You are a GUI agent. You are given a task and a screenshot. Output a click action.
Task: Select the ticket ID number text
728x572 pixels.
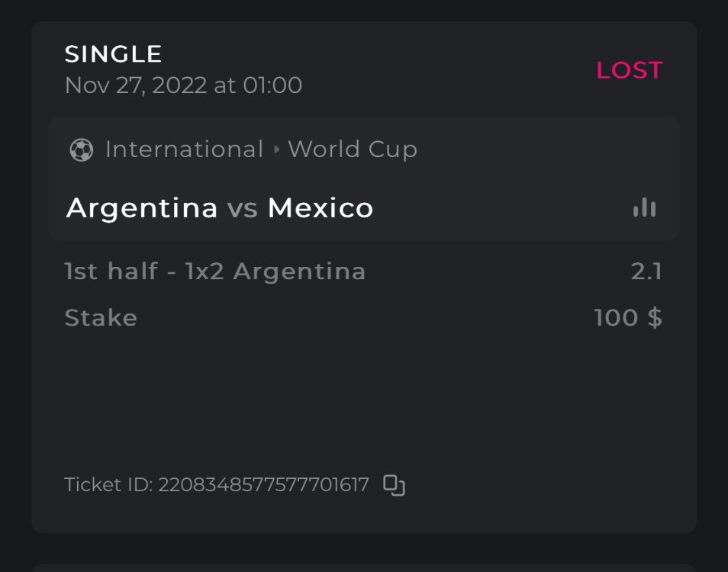click(x=263, y=485)
